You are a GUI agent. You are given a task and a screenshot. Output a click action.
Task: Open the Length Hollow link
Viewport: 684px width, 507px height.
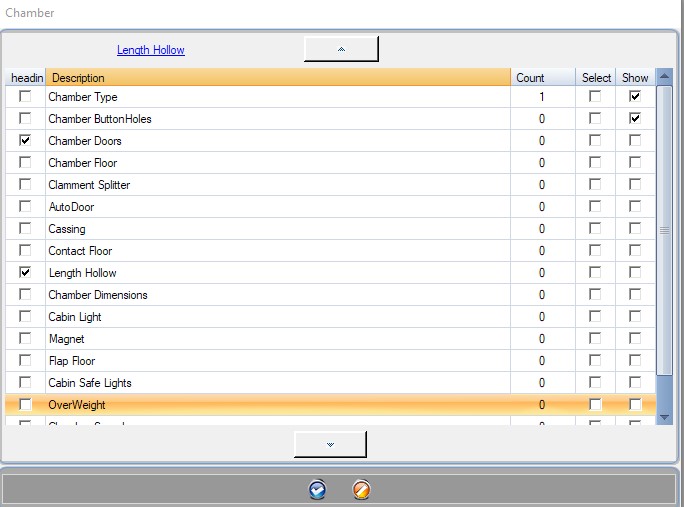coord(151,50)
